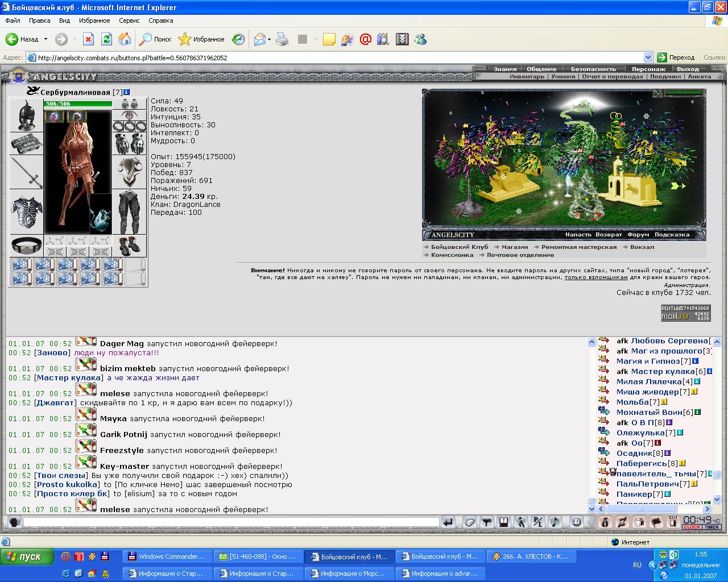Image resolution: width=728 pixels, height=582 pixels.
Task: Click the IE Refresh toolbar button
Action: click(106, 39)
